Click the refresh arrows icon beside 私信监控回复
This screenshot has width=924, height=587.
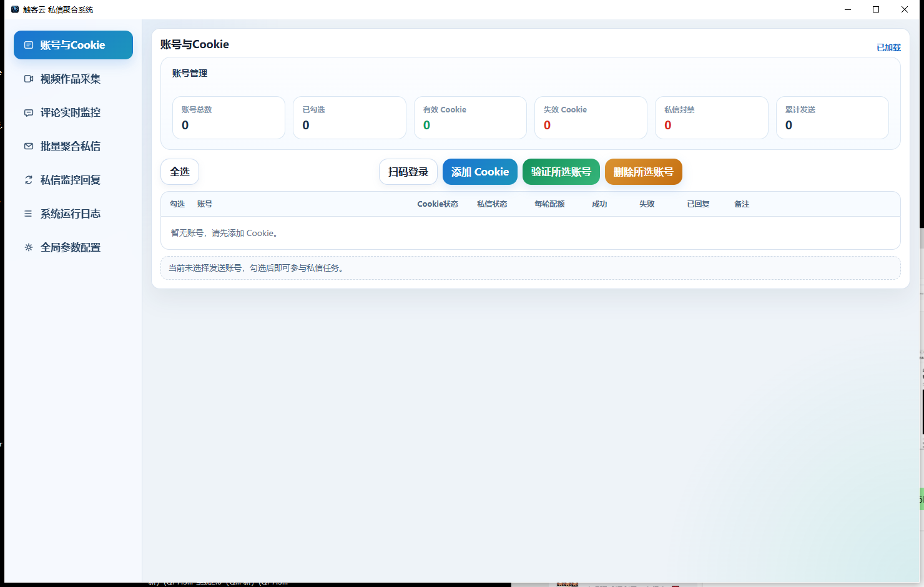(x=29, y=180)
